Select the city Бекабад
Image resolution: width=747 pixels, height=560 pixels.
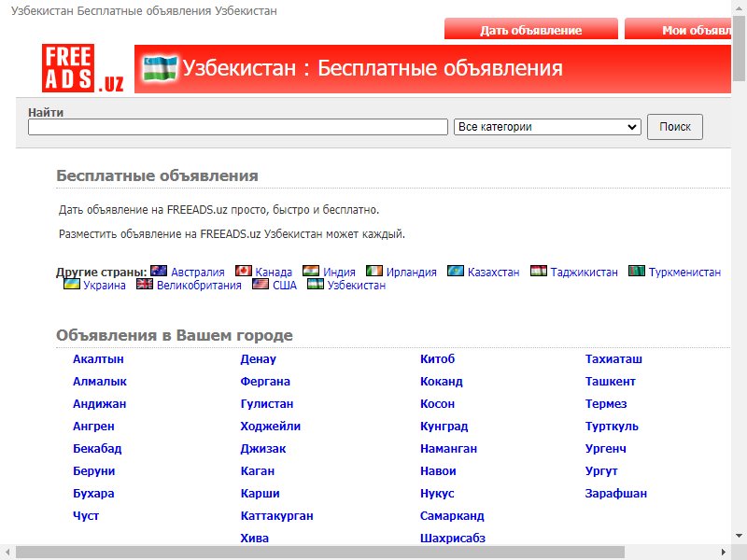97,449
